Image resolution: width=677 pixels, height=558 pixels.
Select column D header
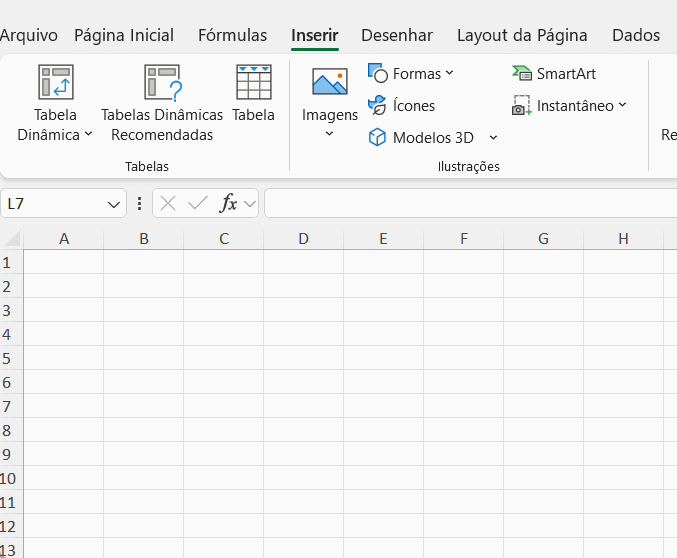(x=303, y=238)
